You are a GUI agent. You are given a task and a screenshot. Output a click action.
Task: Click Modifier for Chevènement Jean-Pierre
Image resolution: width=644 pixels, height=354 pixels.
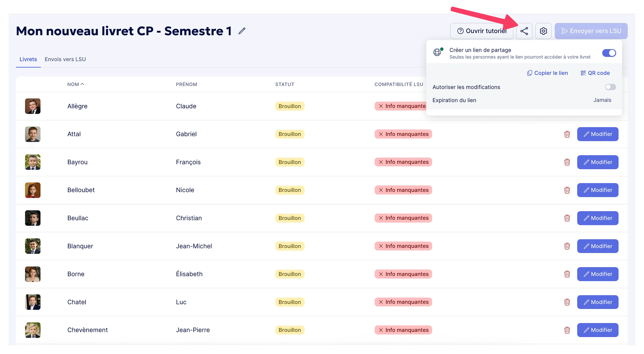pyautogui.click(x=597, y=330)
